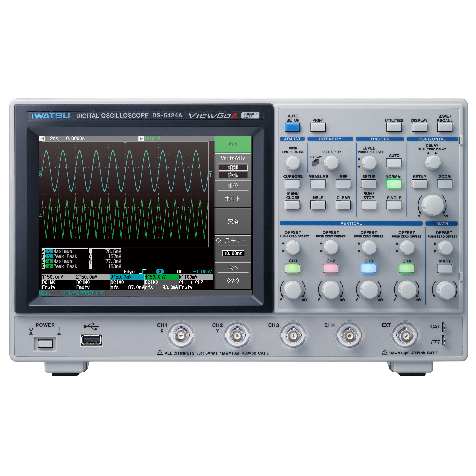The width and height of the screenshot is (476, 476).
Task: Toggle the MATH channel button
Action: coord(445,268)
